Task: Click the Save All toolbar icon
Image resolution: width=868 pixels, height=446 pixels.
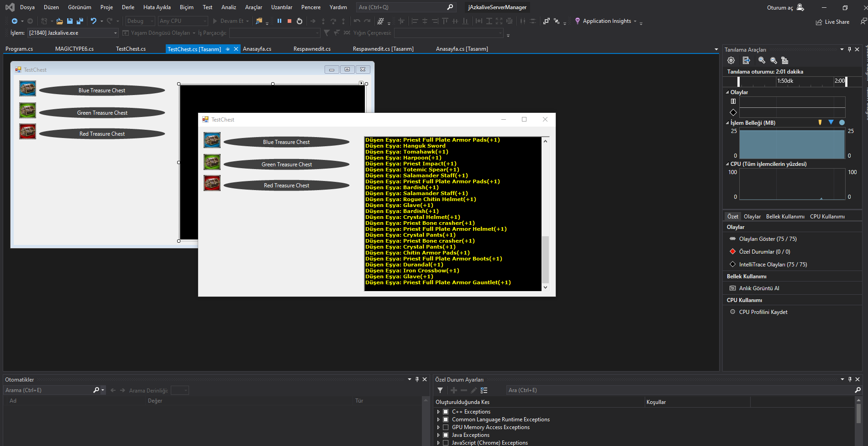Action: (80, 21)
